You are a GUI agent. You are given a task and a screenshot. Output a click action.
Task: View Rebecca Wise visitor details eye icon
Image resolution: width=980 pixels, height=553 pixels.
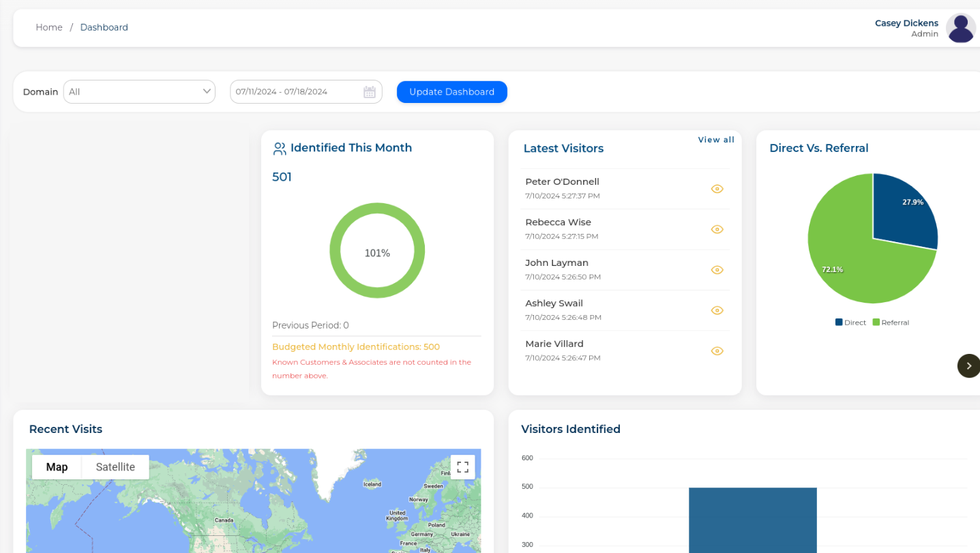[717, 229]
